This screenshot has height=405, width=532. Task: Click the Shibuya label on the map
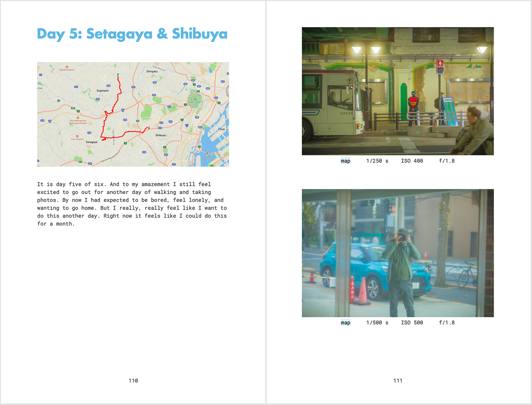click(161, 135)
